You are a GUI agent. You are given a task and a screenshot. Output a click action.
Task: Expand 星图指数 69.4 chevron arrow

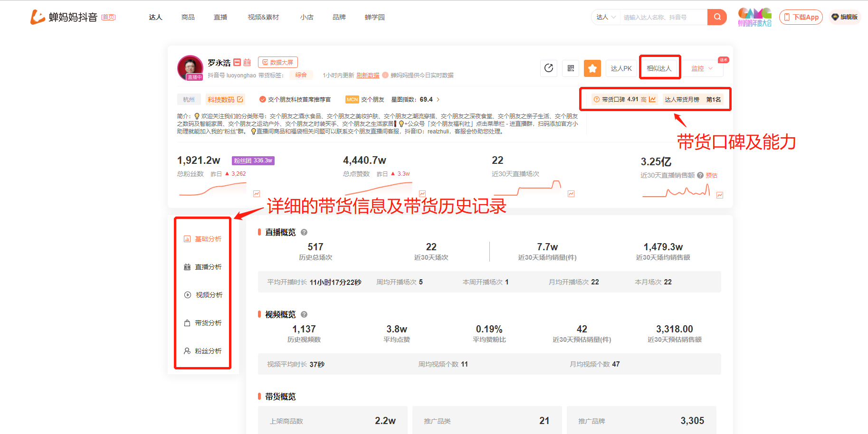pos(438,99)
